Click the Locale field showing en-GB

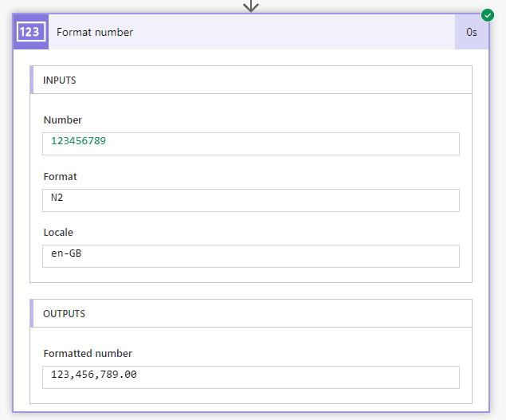251,256
